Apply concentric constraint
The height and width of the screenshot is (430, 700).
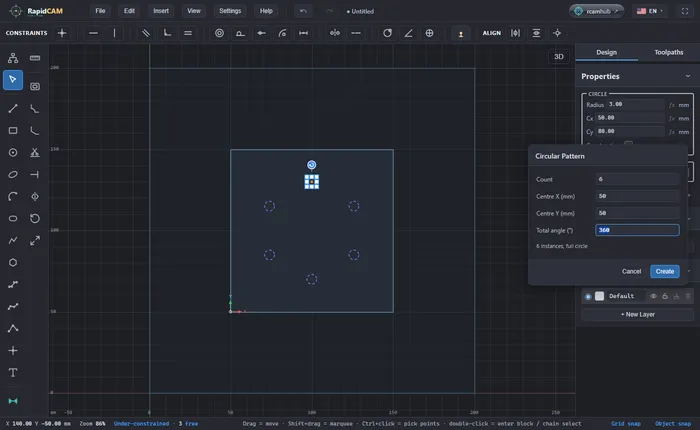219,33
